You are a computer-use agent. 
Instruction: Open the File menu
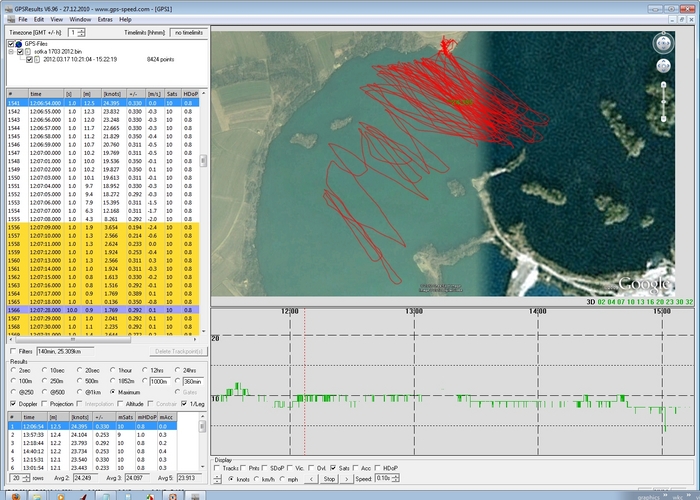tap(23, 20)
